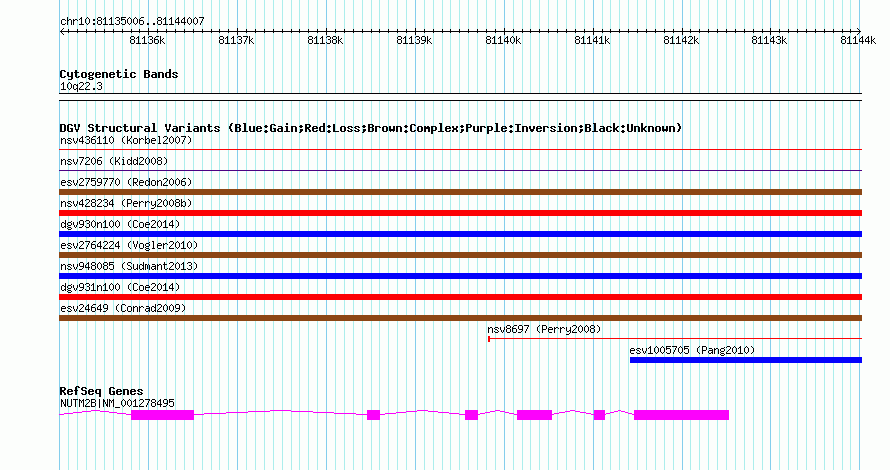Click the 81144k ruler tick label

[858, 40]
